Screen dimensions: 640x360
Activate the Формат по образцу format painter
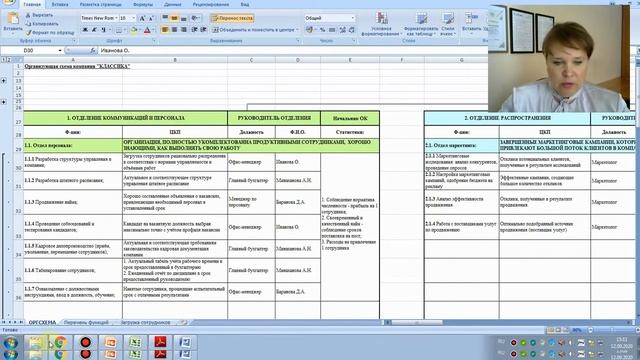coord(50,32)
